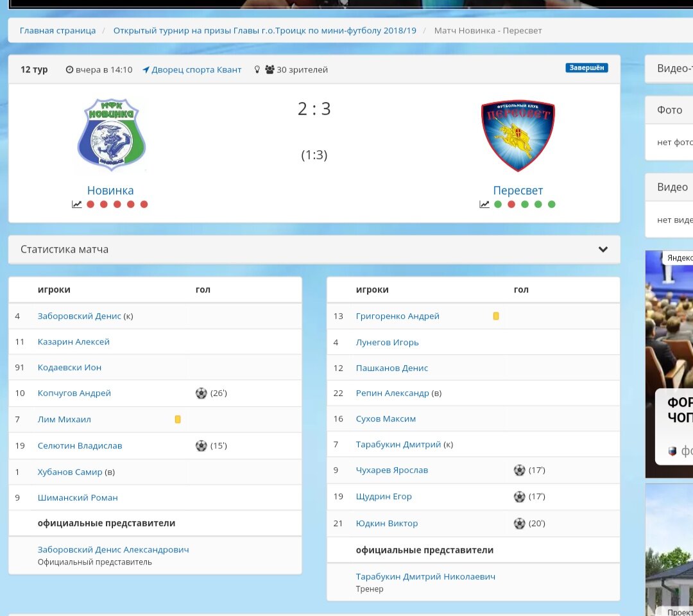
Task: Open player Григоренко Андрей profile
Action: (397, 316)
